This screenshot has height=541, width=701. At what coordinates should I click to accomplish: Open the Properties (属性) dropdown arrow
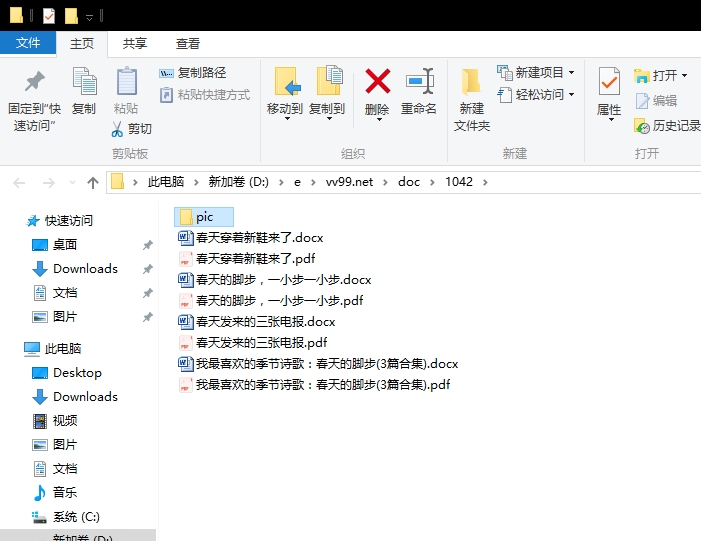[x=611, y=119]
